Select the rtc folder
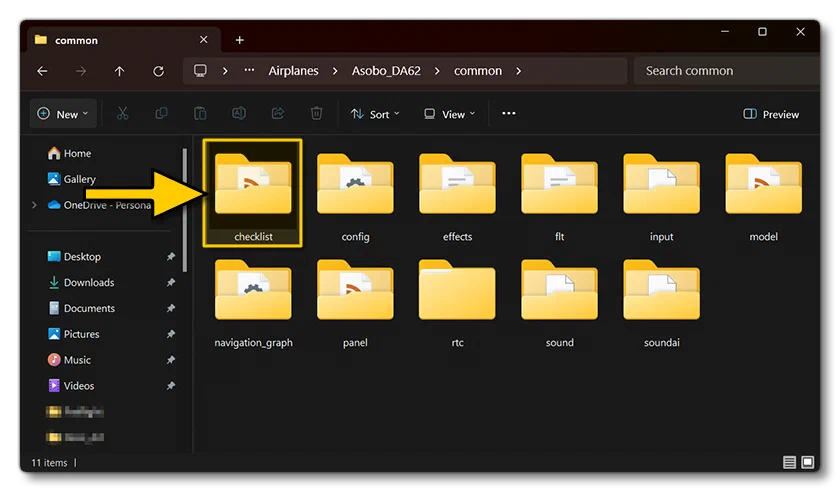840x492 pixels. 458,303
